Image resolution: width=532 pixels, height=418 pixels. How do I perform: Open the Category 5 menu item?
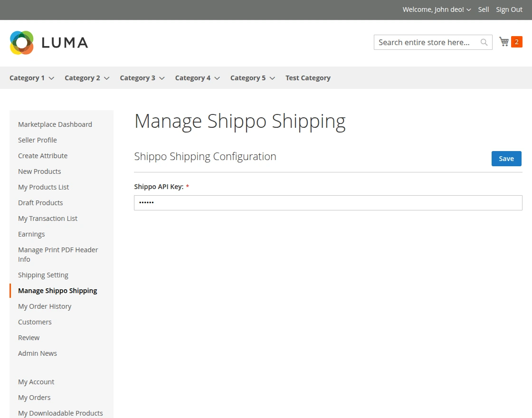pyautogui.click(x=248, y=78)
